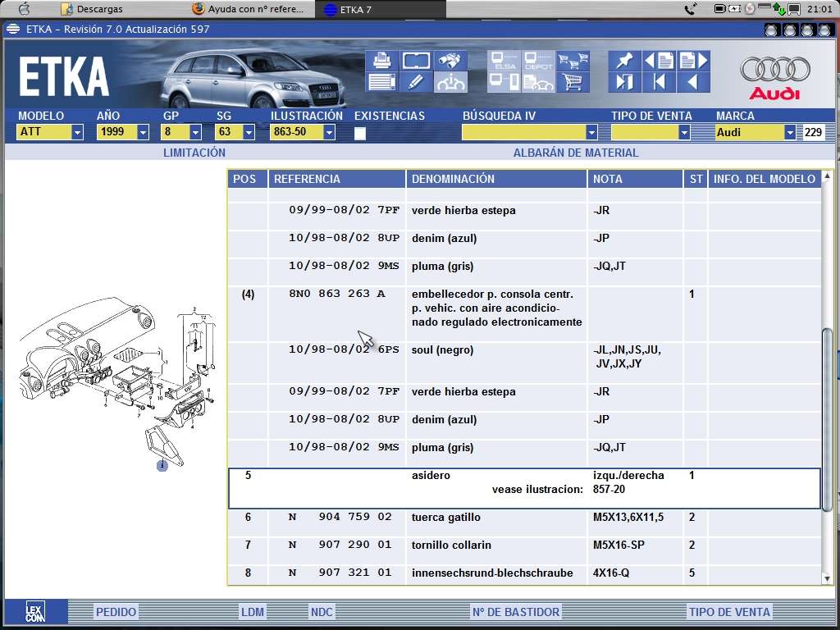Click the Lexcom logo at the bottom left
The height and width of the screenshot is (630, 840).
[x=35, y=611]
